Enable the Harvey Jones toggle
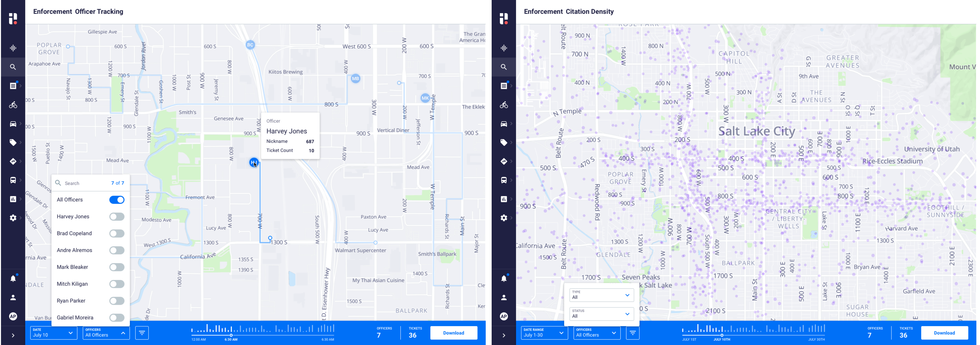This screenshot has height=345, width=980. click(x=117, y=217)
